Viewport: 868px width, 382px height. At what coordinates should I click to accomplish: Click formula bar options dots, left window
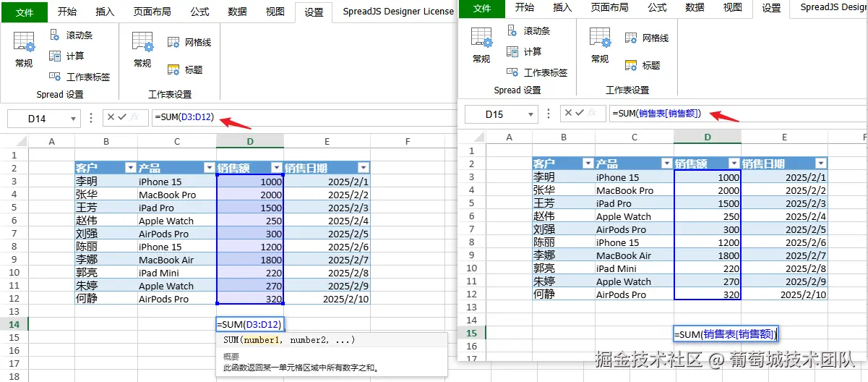(91, 118)
